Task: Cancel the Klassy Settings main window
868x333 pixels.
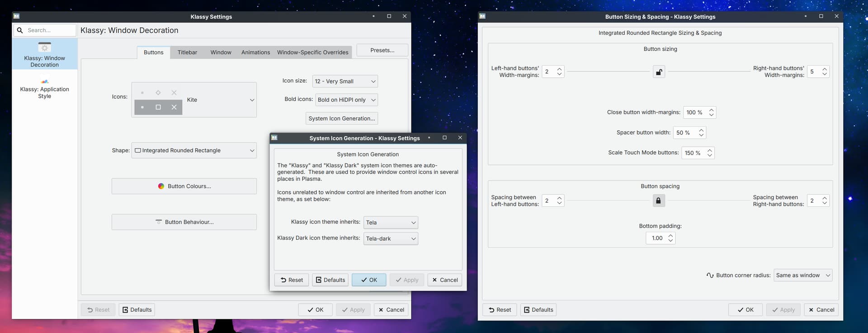Action: pos(392,310)
